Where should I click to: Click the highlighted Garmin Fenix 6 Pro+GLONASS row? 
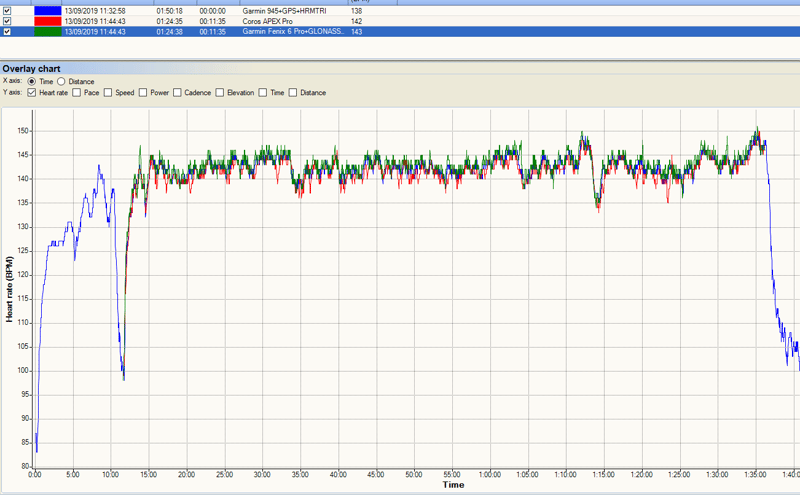[292, 32]
